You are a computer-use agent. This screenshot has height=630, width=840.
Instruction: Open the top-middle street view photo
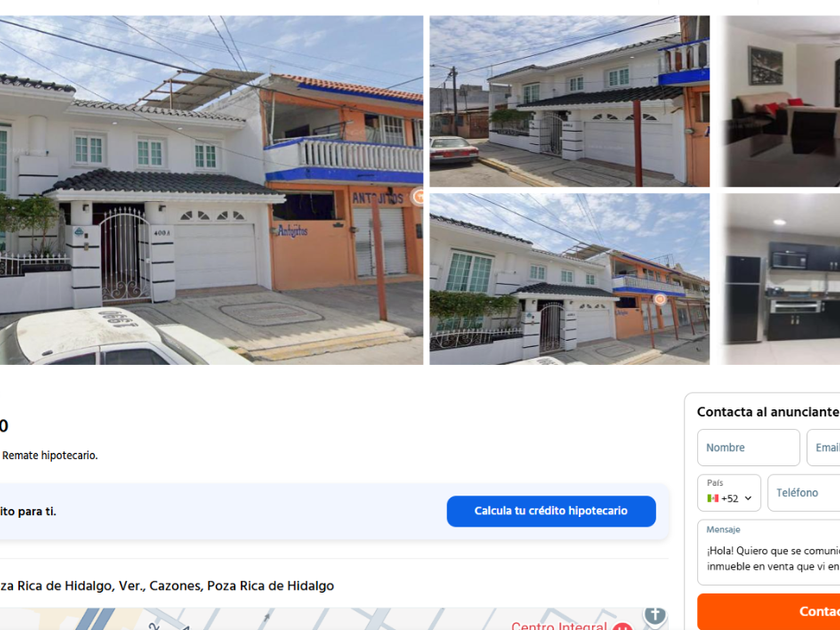point(569,101)
